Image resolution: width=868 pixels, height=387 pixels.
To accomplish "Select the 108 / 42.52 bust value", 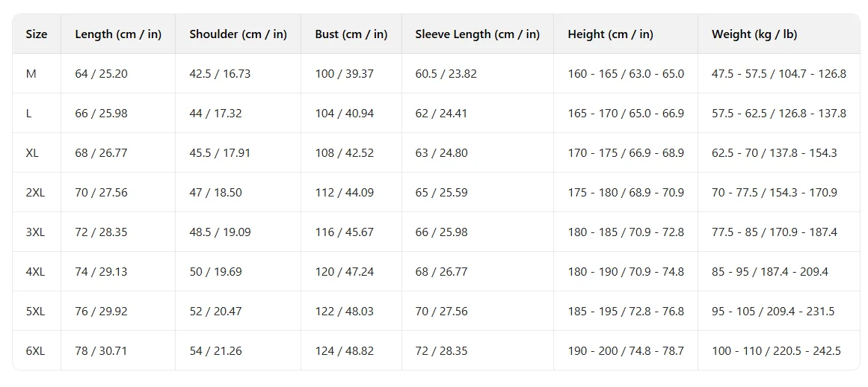I will (x=345, y=152).
